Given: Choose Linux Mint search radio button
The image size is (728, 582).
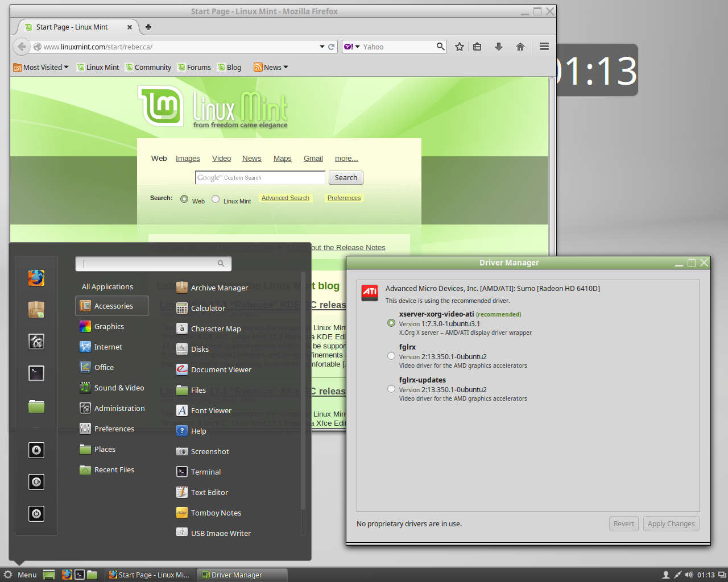Looking at the screenshot, I should point(216,199).
